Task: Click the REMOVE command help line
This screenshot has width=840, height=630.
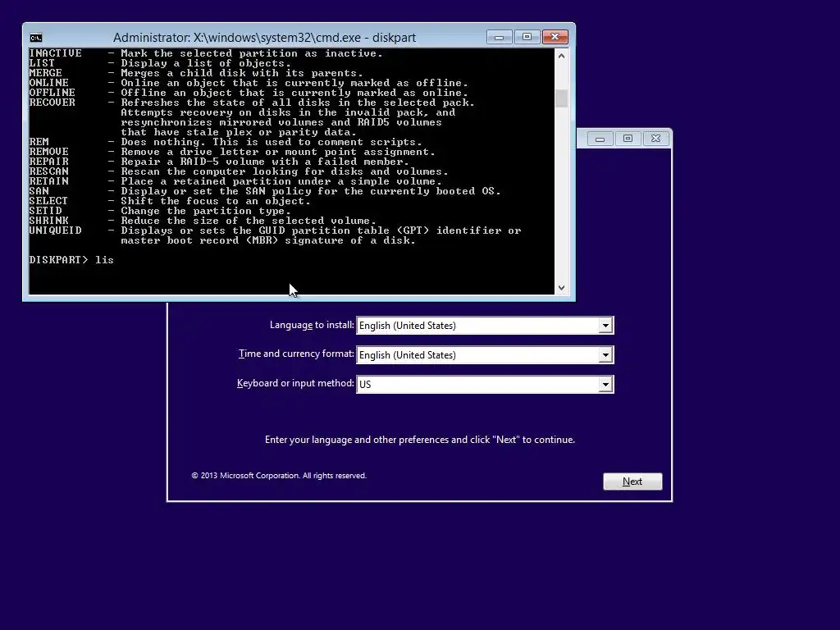Action: [232, 152]
